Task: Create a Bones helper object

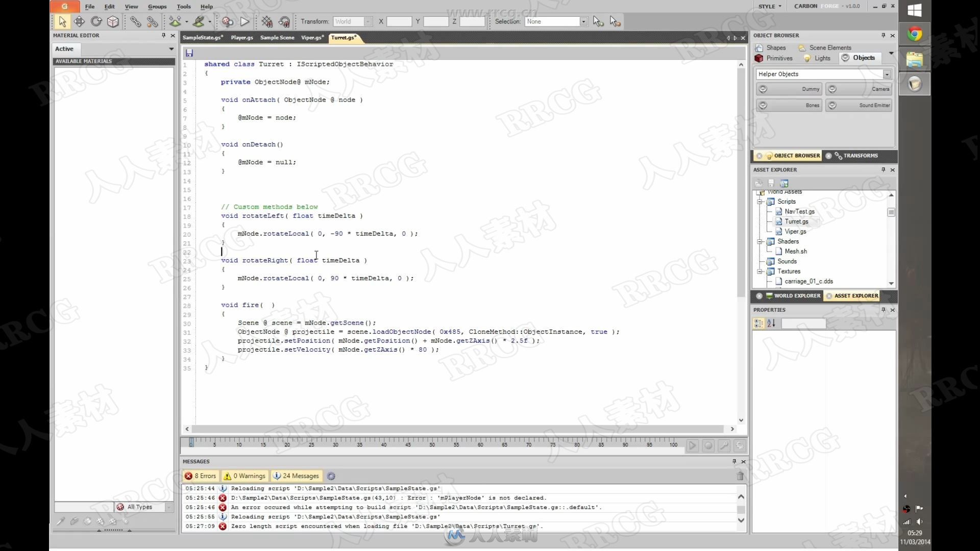Action: click(x=789, y=105)
